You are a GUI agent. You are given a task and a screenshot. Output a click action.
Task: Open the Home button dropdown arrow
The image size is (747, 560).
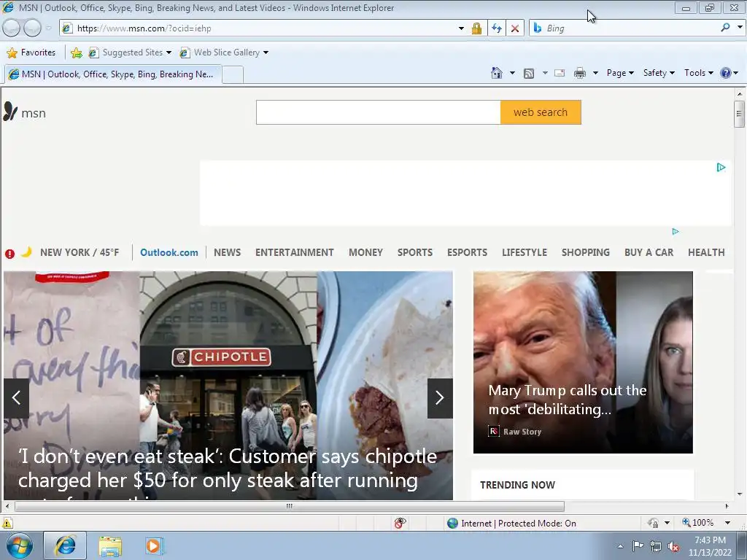click(512, 73)
